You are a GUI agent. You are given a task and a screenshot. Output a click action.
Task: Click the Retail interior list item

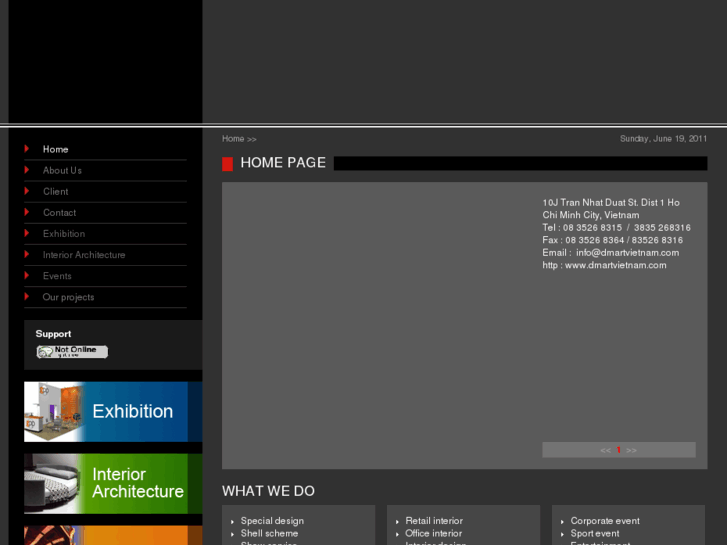pos(434,521)
